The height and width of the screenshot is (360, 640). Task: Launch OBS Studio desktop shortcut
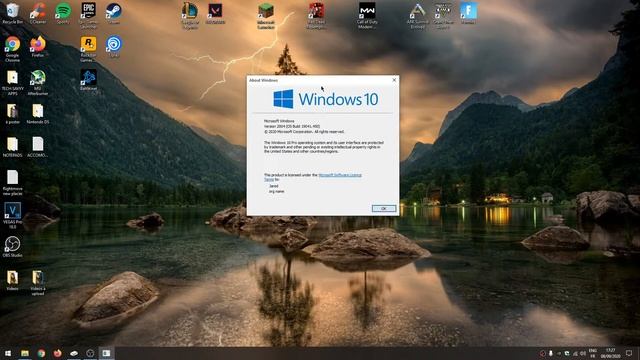(x=12, y=247)
